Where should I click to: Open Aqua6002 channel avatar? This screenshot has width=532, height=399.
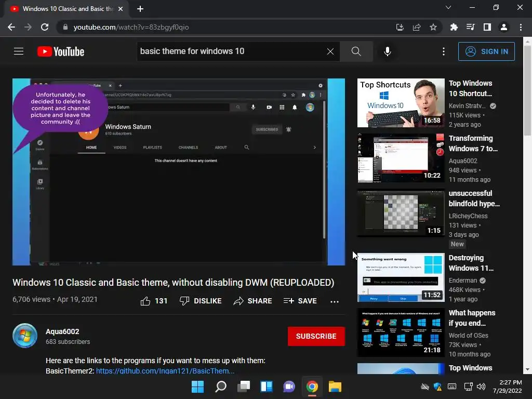(25, 336)
